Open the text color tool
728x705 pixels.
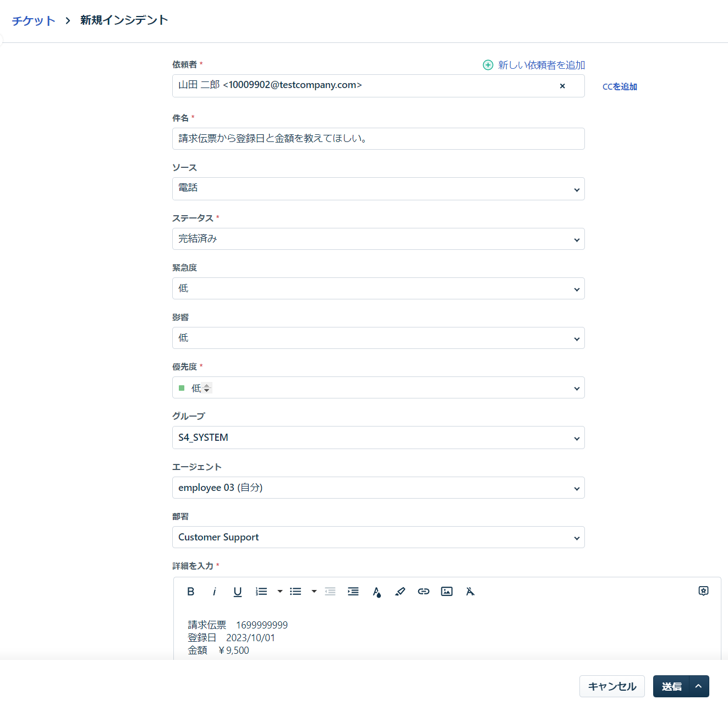click(x=376, y=591)
